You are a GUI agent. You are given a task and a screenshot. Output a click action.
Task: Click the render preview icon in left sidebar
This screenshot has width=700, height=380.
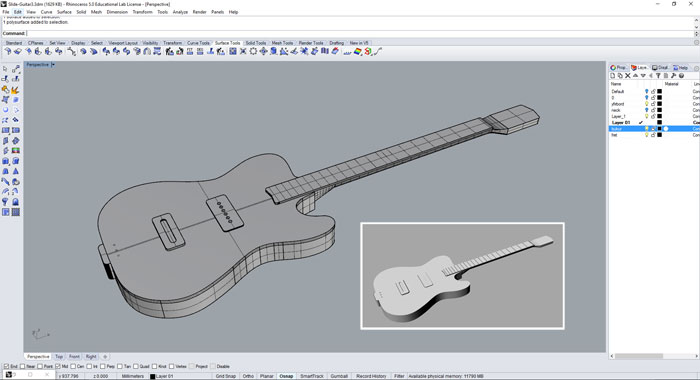pyautogui.click(x=15, y=151)
